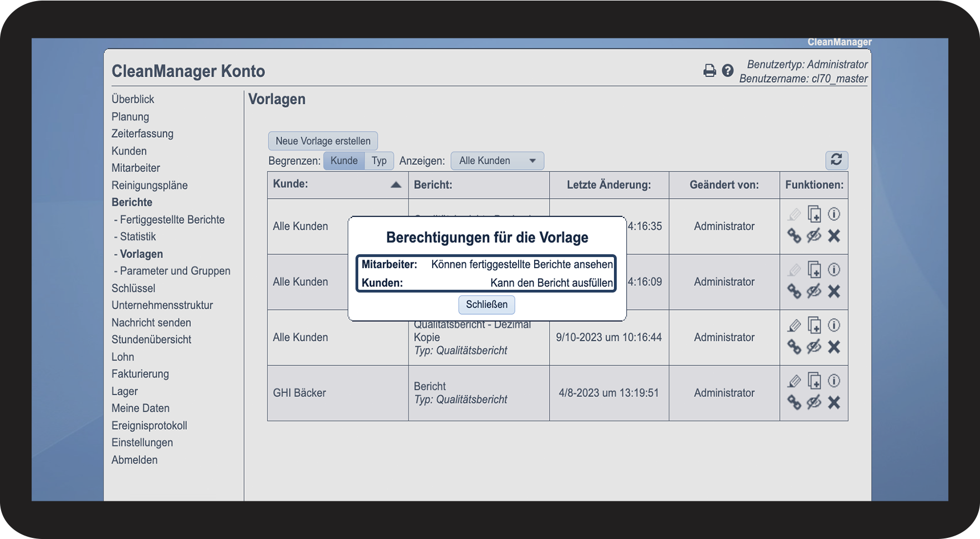Copy the GHI Bäcker template

pyautogui.click(x=814, y=381)
